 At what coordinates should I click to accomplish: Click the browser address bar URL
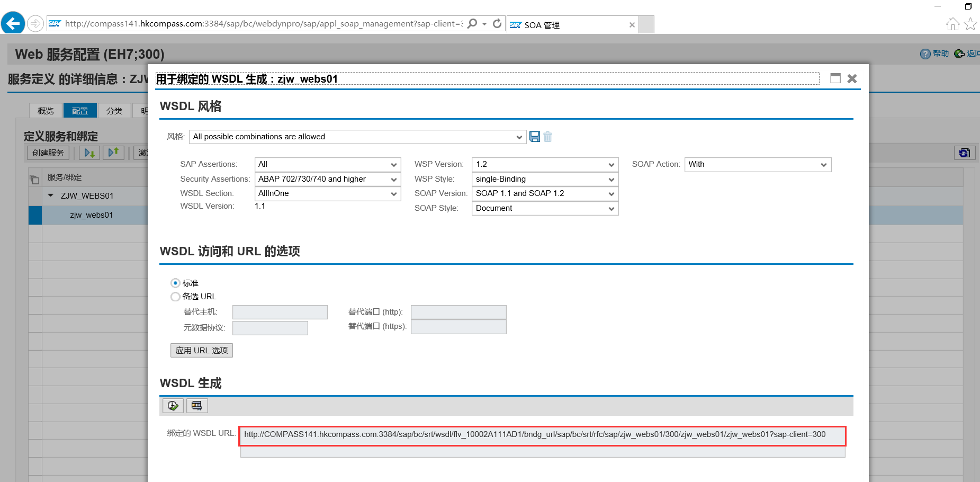(264, 24)
